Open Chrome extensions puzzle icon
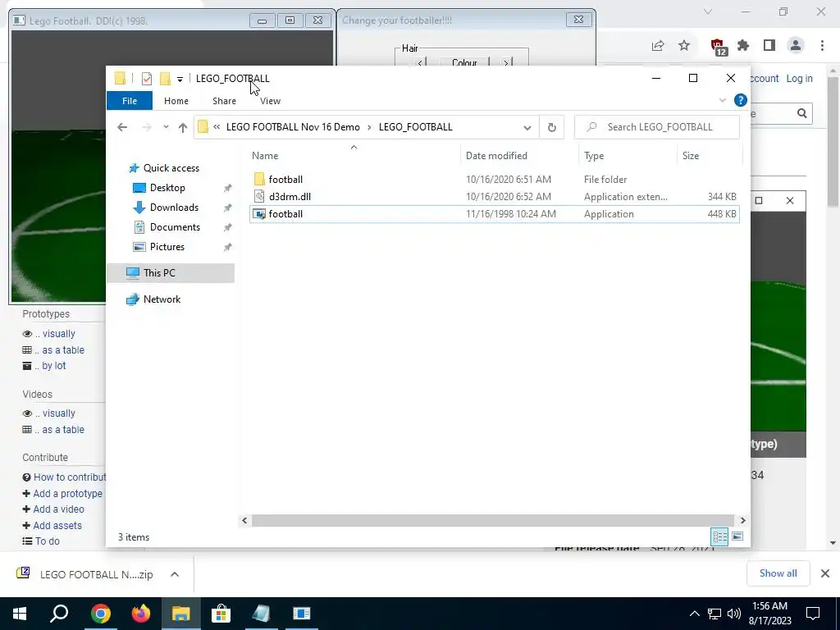 point(743,46)
